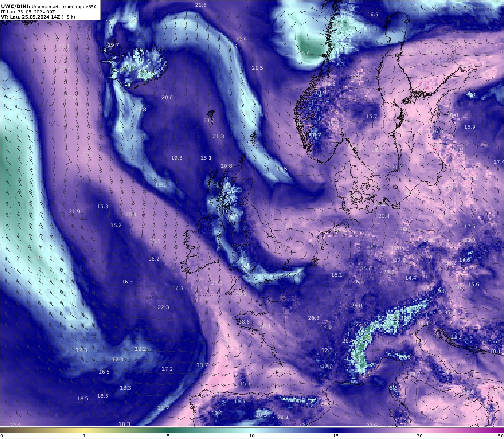This screenshot has height=439, width=504.
Task: Click the 19.7 value near Iceland
Action: coord(113,45)
